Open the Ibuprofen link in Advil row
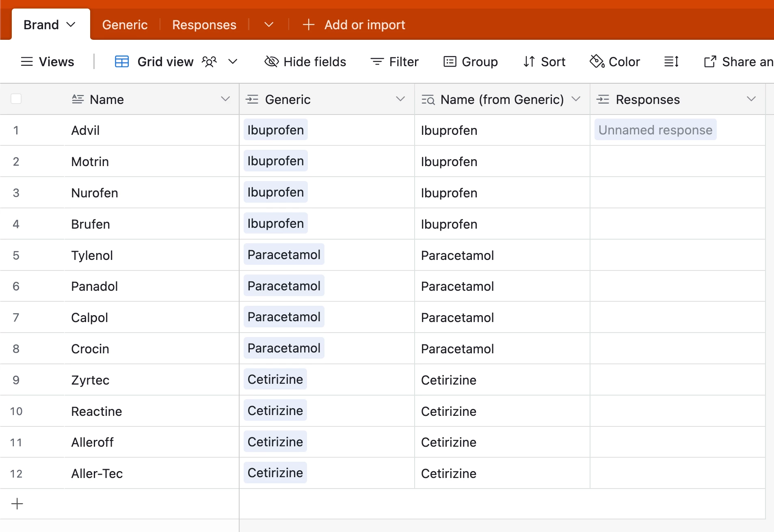This screenshot has width=774, height=532. (x=276, y=130)
